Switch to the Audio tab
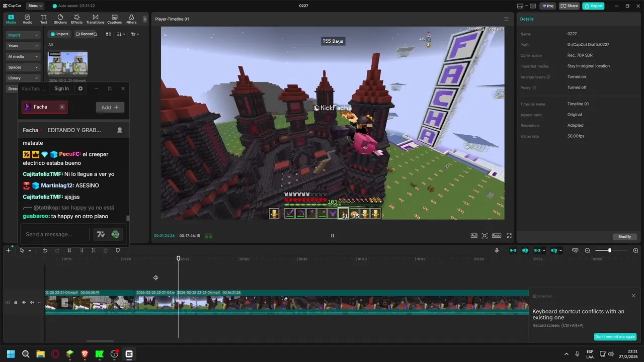Image resolution: width=644 pixels, height=362 pixels. tap(27, 19)
